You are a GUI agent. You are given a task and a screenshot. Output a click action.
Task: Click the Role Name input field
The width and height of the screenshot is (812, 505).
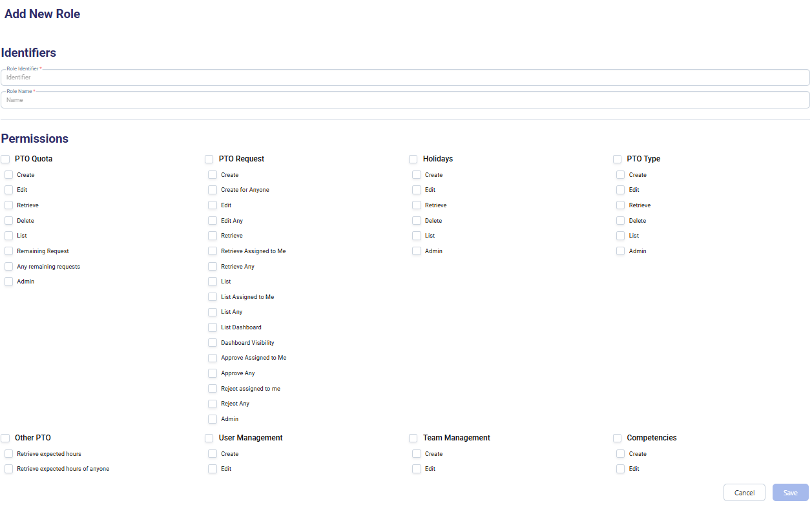pos(405,100)
